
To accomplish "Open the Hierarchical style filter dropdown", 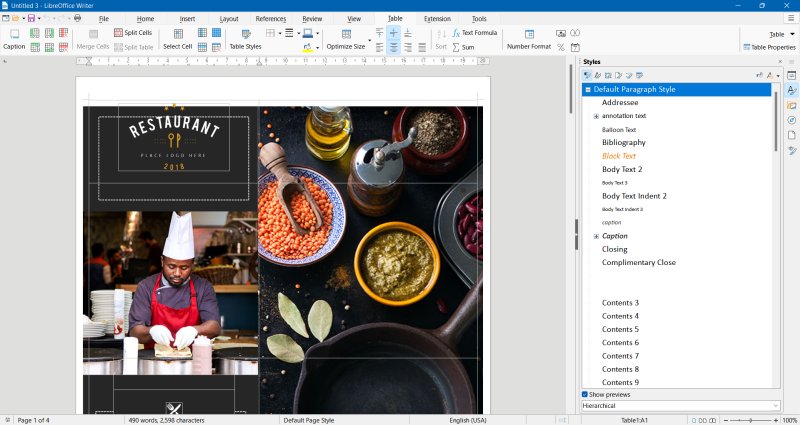I will pyautogui.click(x=680, y=405).
